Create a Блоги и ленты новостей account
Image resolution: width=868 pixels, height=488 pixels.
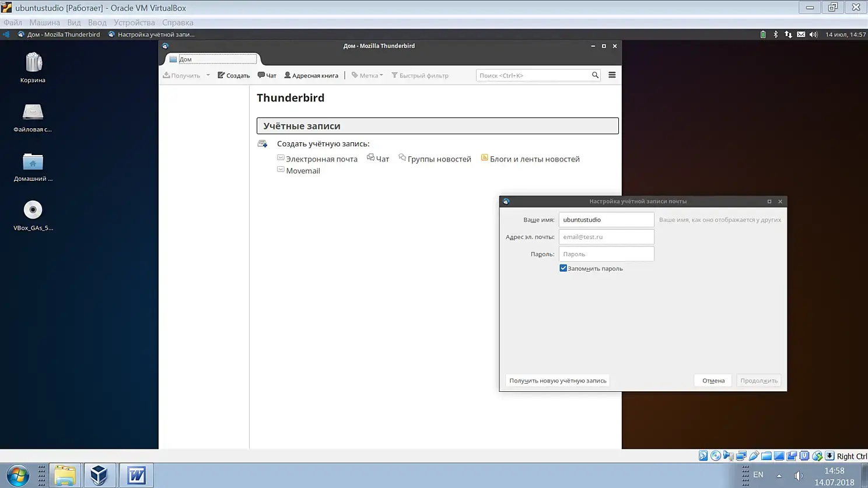[534, 159]
